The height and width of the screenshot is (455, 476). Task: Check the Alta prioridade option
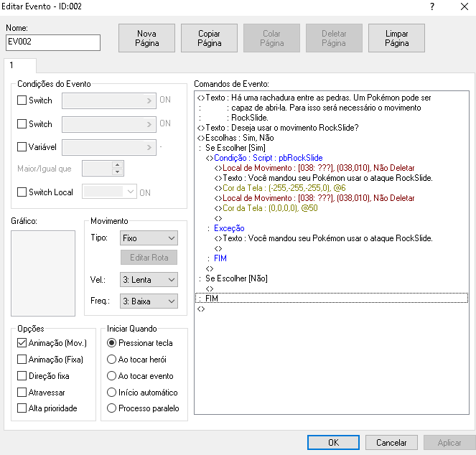point(22,408)
